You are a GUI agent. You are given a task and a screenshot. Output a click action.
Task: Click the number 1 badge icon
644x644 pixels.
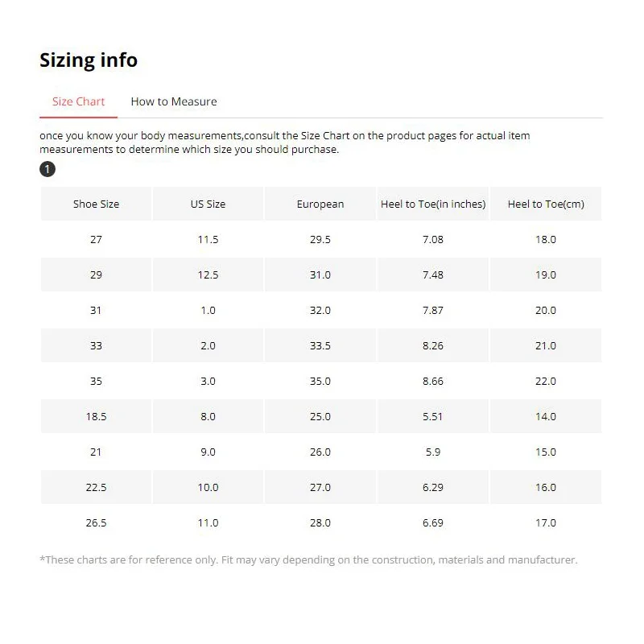pyautogui.click(x=47, y=169)
